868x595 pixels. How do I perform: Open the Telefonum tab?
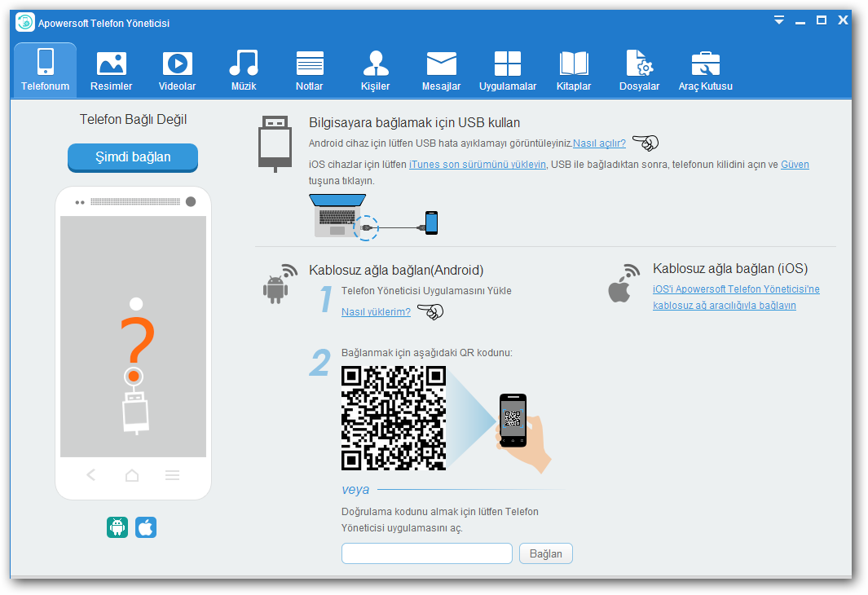click(x=46, y=70)
